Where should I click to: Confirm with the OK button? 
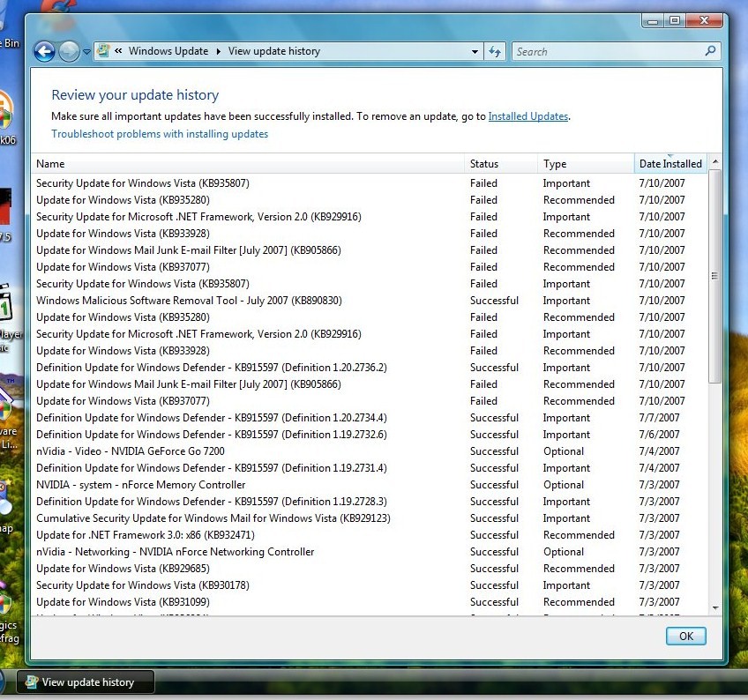point(686,637)
